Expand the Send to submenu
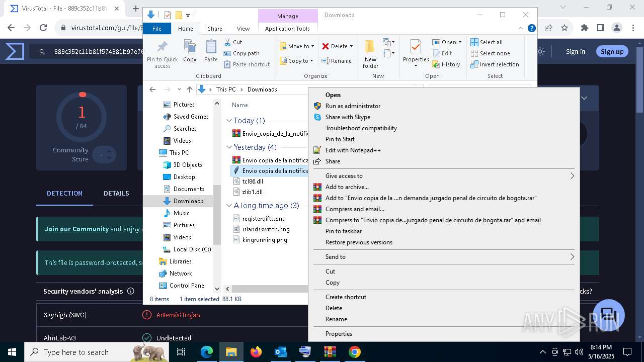The image size is (644, 362). (x=443, y=257)
